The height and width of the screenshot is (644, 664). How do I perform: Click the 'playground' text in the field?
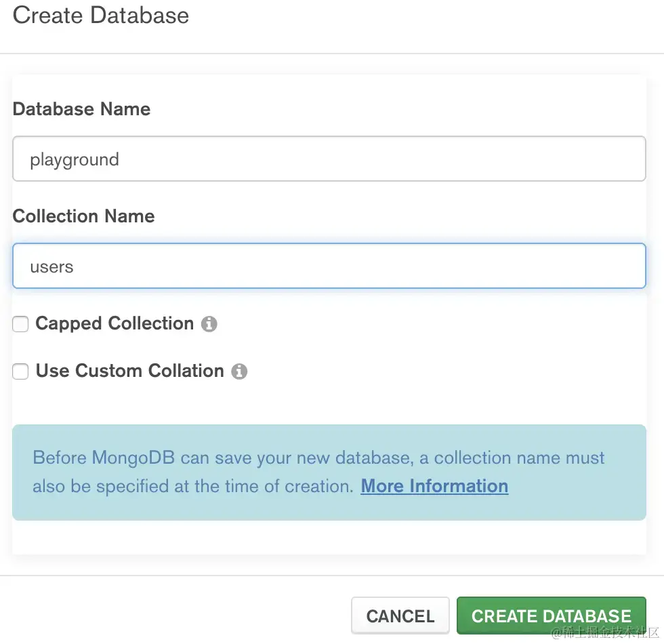[75, 159]
